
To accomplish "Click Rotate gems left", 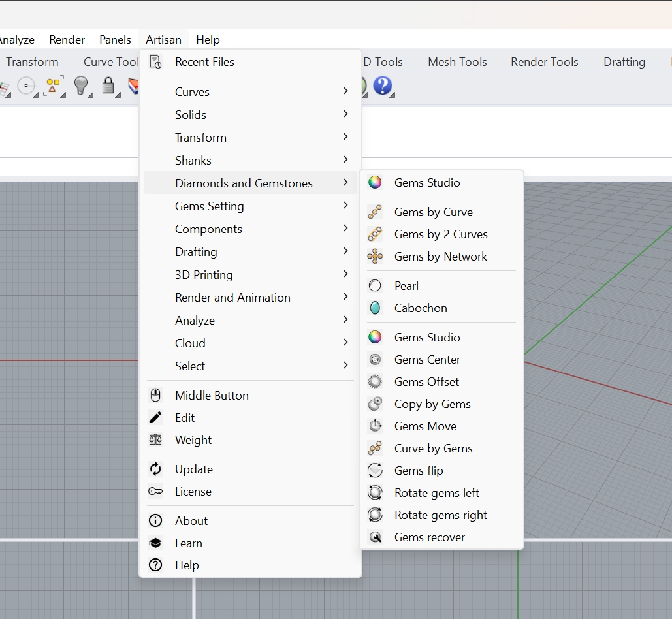I will (436, 493).
